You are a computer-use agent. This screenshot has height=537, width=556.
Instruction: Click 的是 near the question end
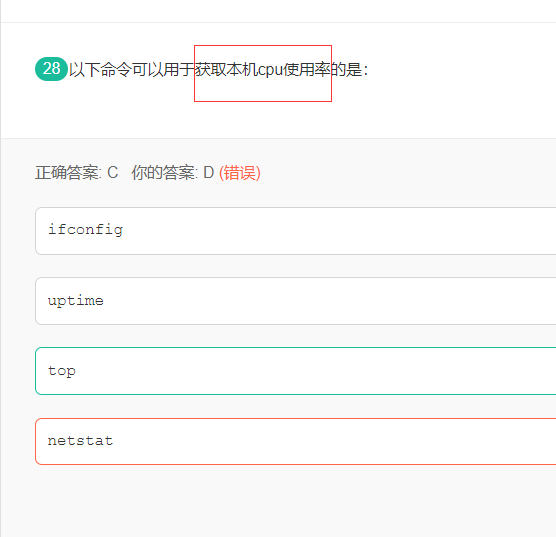point(346,70)
